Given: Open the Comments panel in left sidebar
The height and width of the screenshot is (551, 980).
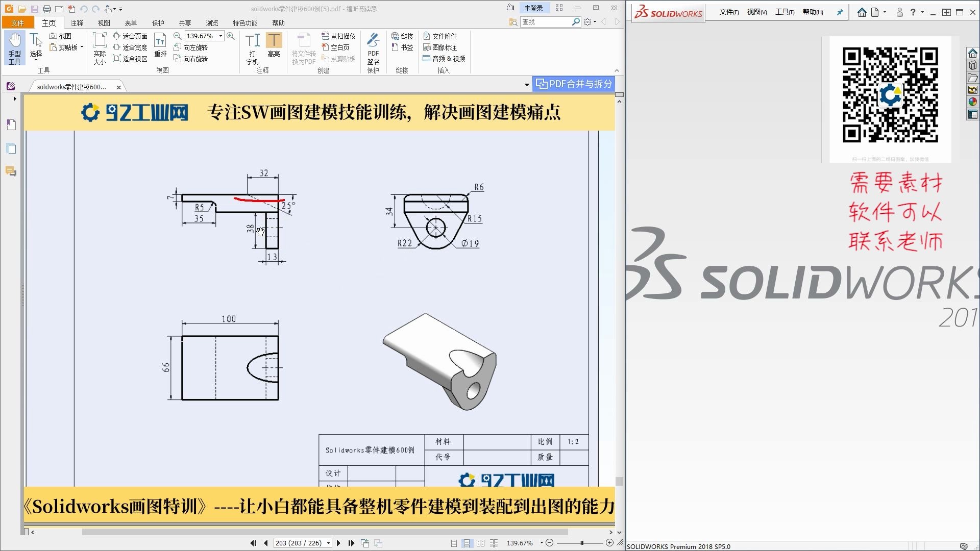Looking at the screenshot, I should click(11, 171).
